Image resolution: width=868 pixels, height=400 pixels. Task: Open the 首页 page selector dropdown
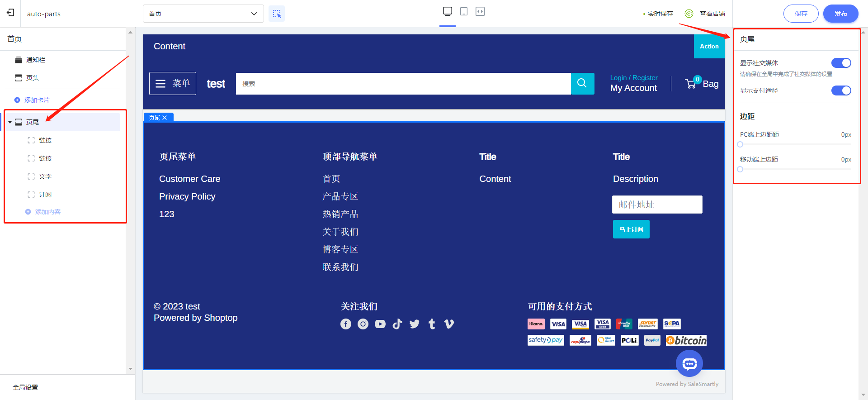click(203, 14)
